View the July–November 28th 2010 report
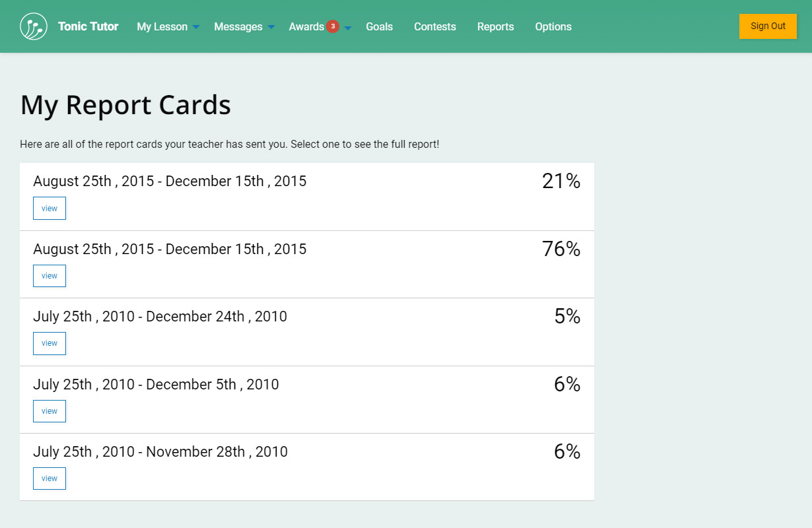The height and width of the screenshot is (528, 812). (x=50, y=478)
